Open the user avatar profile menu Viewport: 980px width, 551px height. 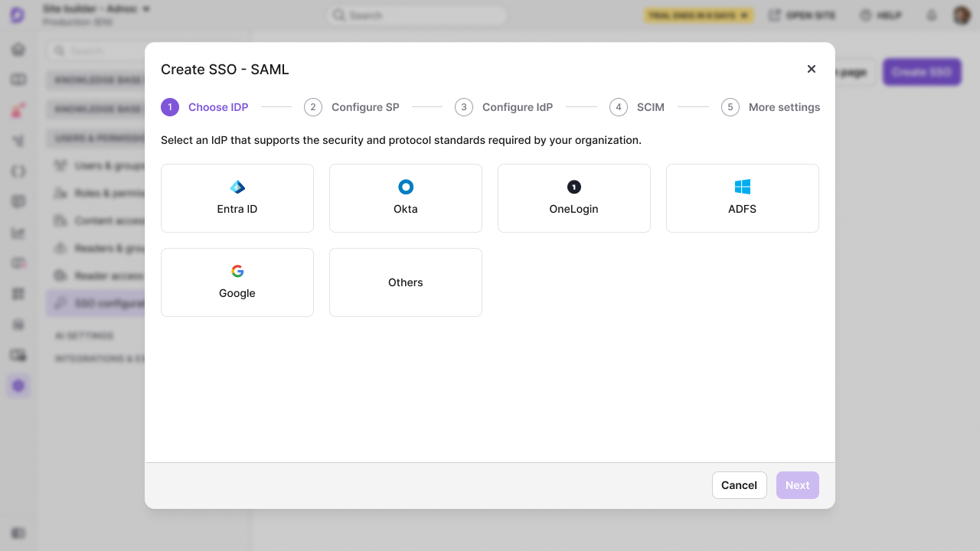(x=962, y=15)
